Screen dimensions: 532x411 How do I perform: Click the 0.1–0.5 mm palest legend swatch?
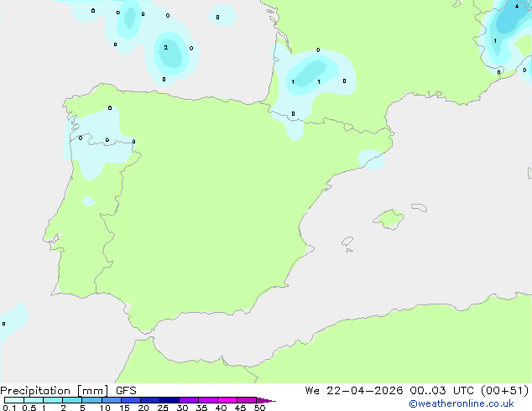pyautogui.click(x=14, y=400)
